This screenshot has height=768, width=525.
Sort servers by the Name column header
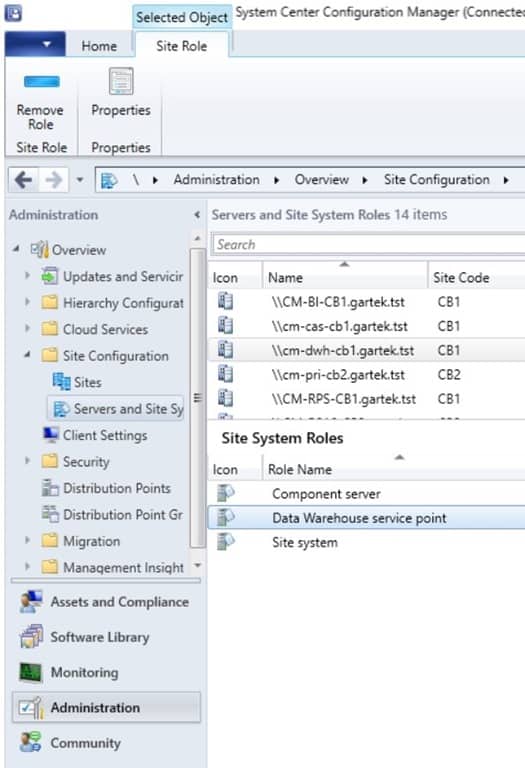345,277
